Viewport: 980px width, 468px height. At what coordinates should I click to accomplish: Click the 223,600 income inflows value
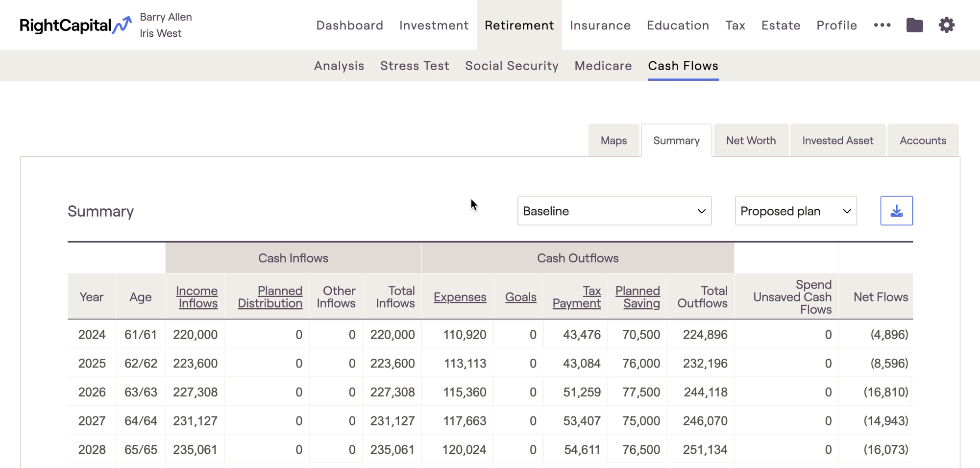[x=195, y=364]
